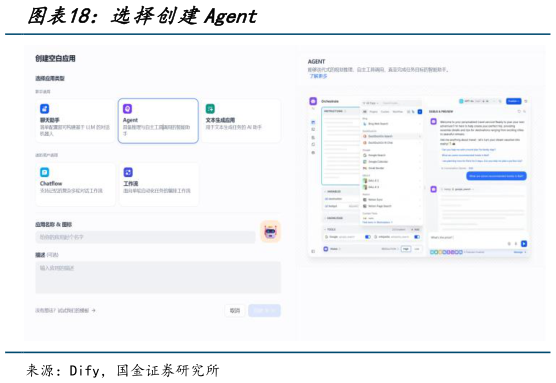The height and width of the screenshot is (383, 556).
Task: Click the blue 创建 create button
Action: click(265, 311)
